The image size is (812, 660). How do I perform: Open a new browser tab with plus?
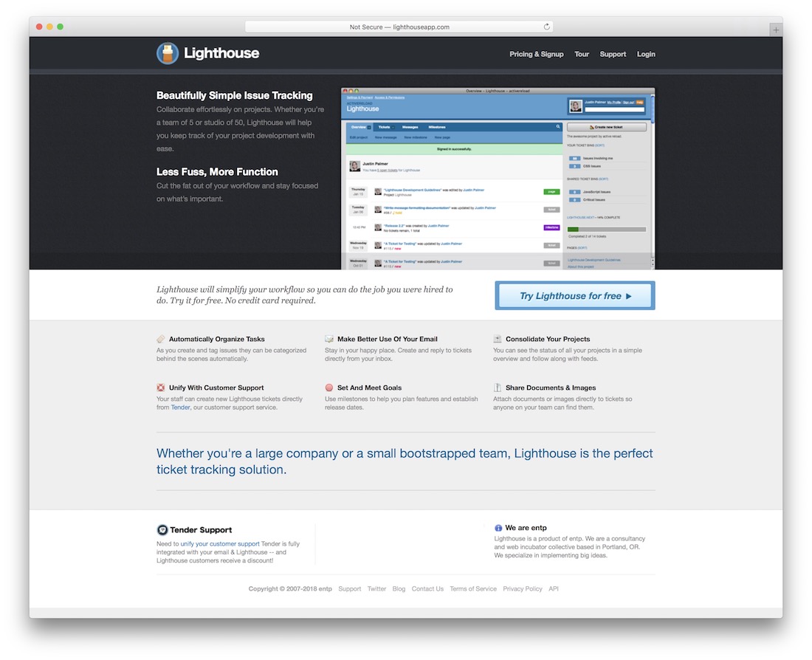click(x=776, y=30)
